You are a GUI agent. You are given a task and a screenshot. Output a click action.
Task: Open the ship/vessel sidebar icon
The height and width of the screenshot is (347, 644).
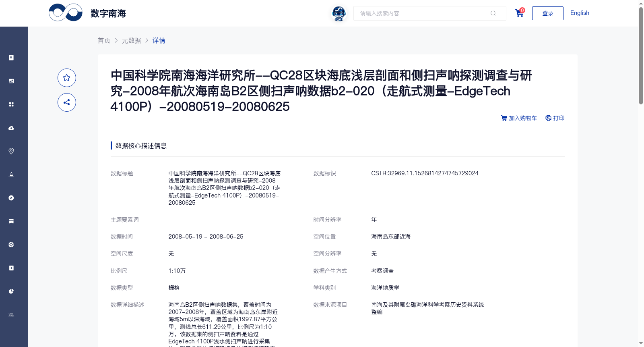tap(11, 175)
